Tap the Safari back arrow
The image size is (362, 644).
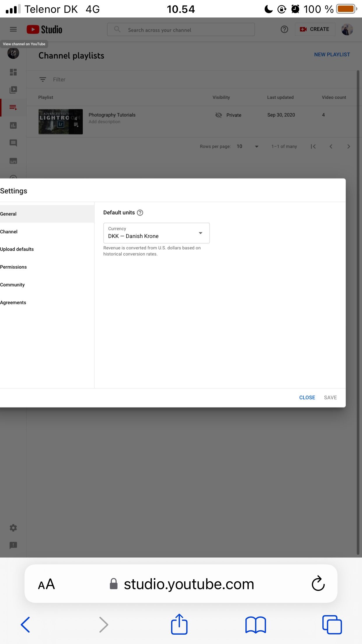pos(25,624)
